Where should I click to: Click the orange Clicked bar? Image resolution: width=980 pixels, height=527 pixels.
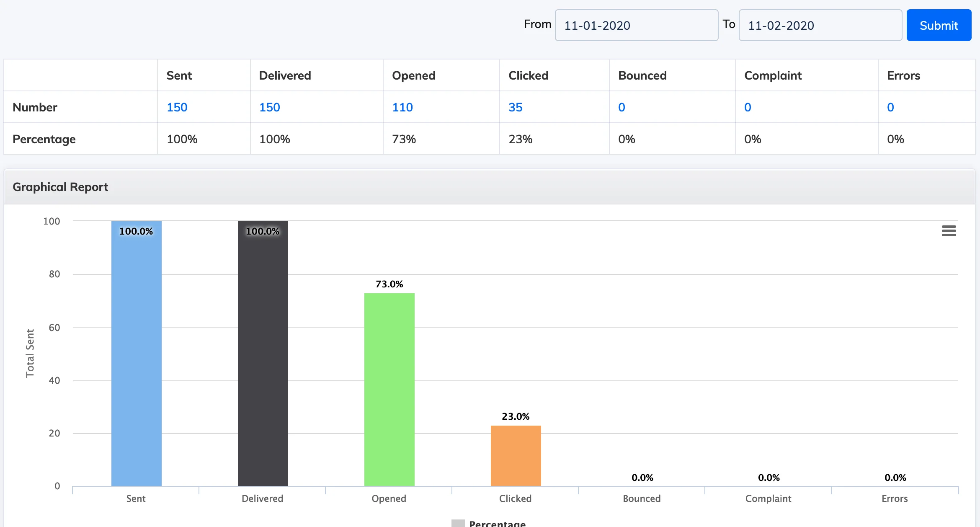pyautogui.click(x=516, y=456)
